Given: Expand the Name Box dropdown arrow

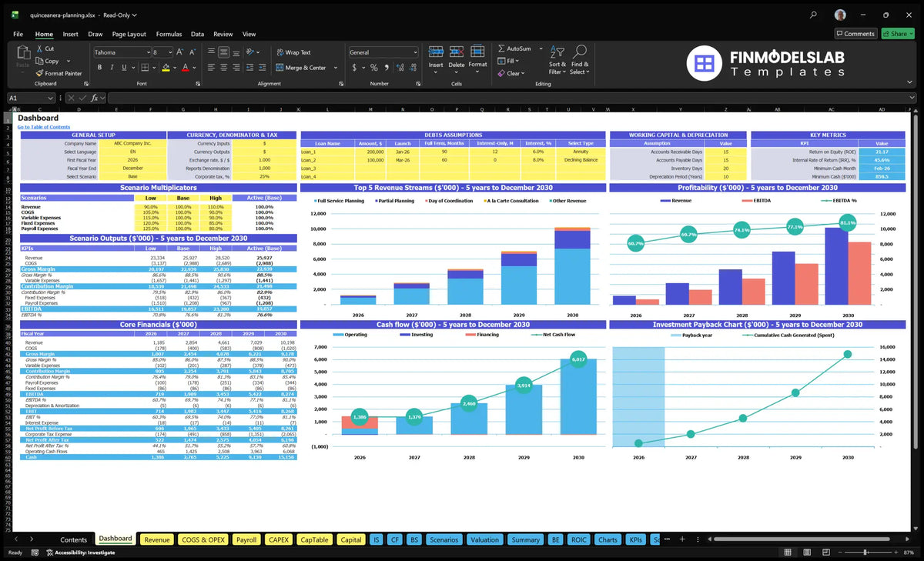Looking at the screenshot, I should (x=51, y=98).
